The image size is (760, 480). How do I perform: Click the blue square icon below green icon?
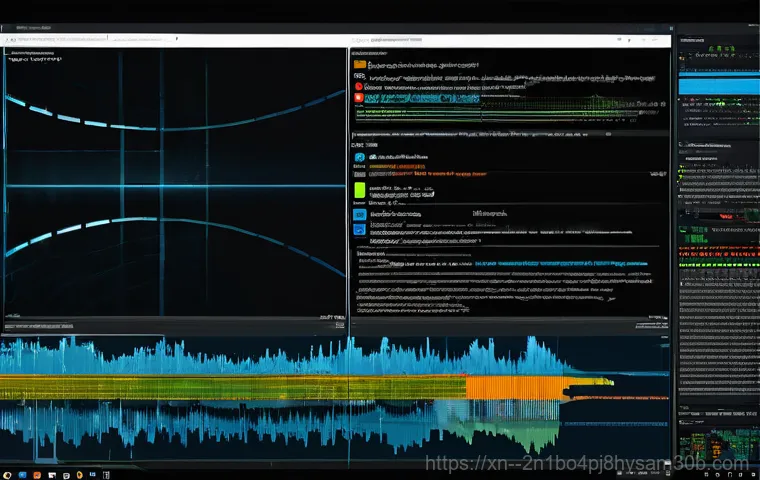click(x=360, y=213)
